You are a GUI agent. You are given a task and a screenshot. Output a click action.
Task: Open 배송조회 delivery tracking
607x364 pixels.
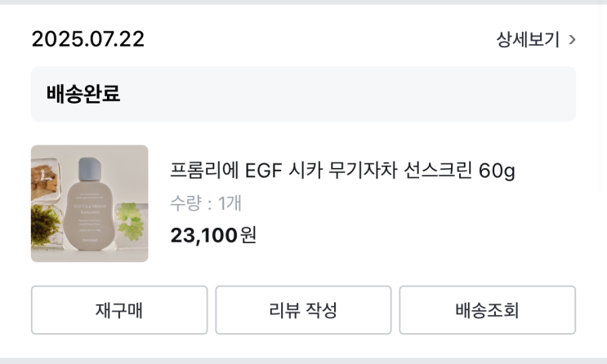(487, 310)
